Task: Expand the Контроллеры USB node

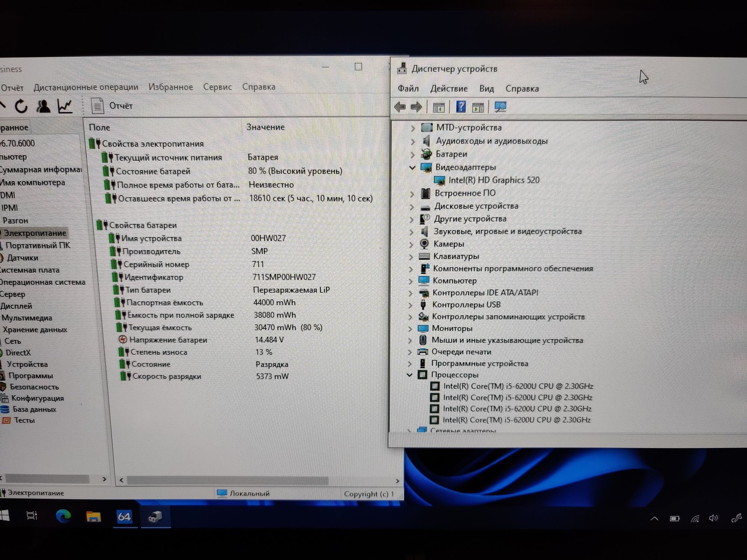Action: pos(410,305)
